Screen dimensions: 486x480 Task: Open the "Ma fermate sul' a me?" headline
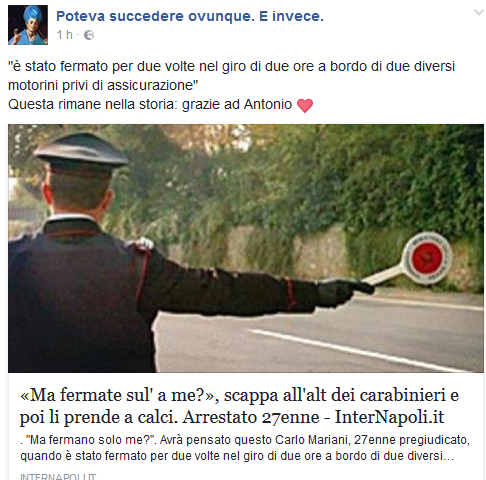coord(239,406)
